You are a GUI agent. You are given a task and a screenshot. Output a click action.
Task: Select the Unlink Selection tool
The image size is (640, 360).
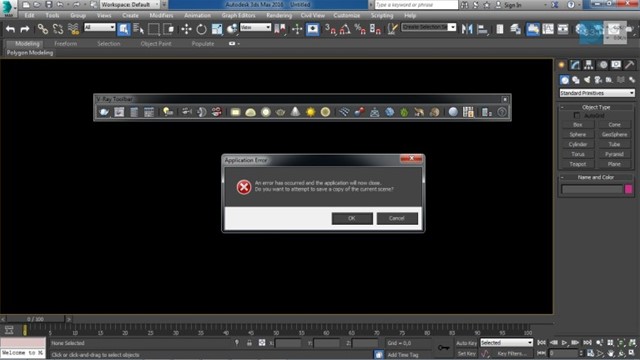(58, 29)
